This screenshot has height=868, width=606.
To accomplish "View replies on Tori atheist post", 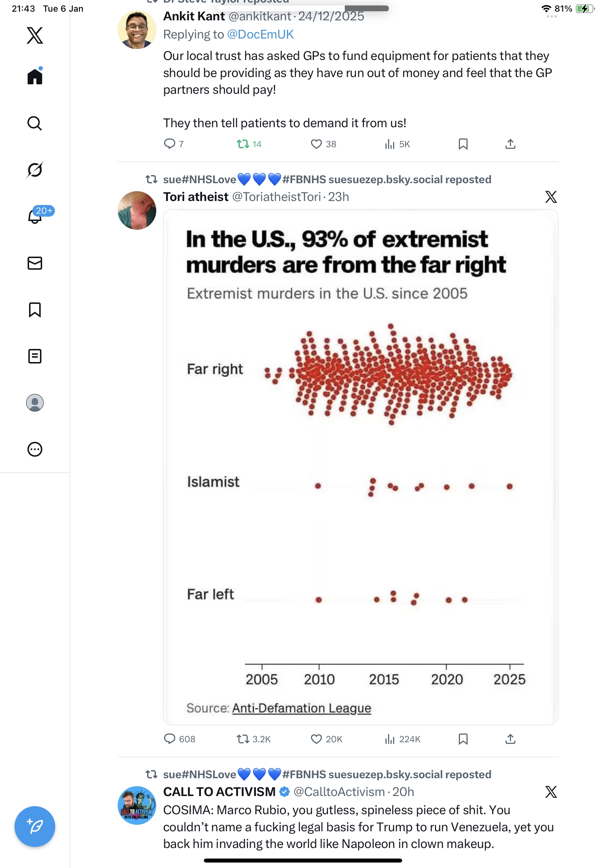I will [170, 739].
